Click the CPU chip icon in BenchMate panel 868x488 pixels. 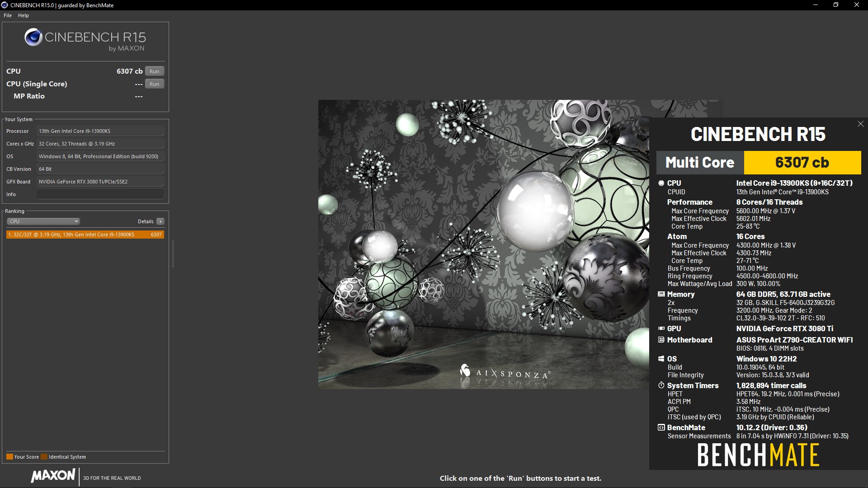tap(661, 183)
